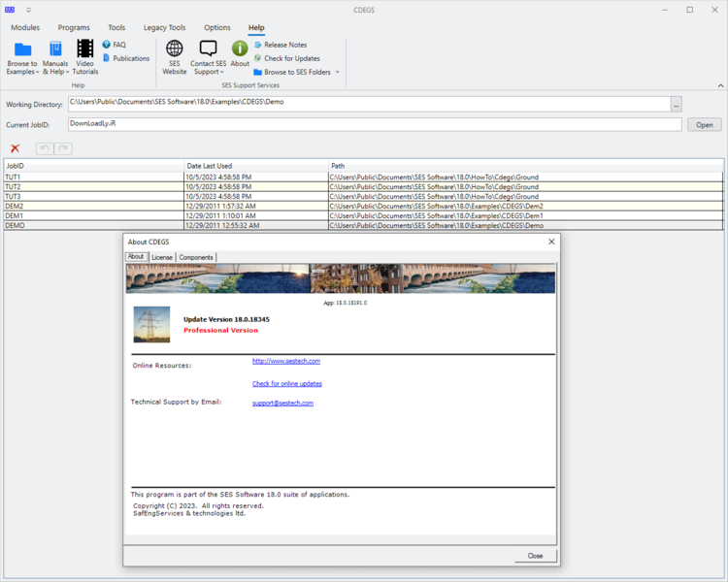
Task: Open the http://www.sestech.com link
Action: [x=285, y=361]
